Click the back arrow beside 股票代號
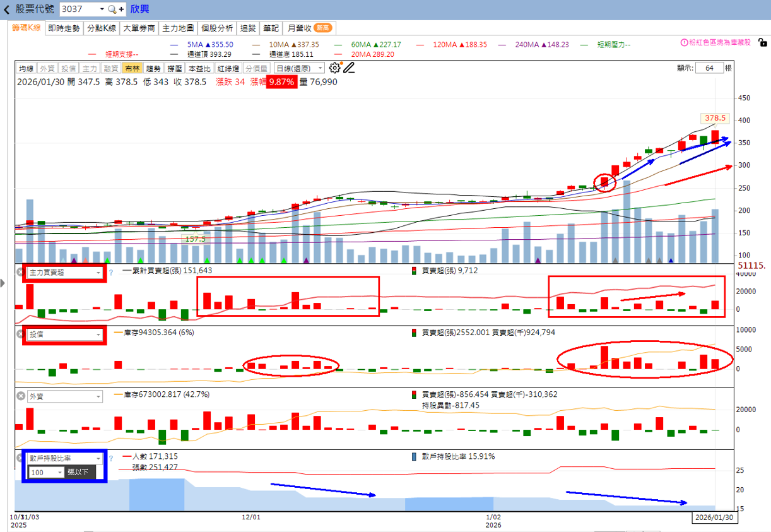 tap(7, 9)
